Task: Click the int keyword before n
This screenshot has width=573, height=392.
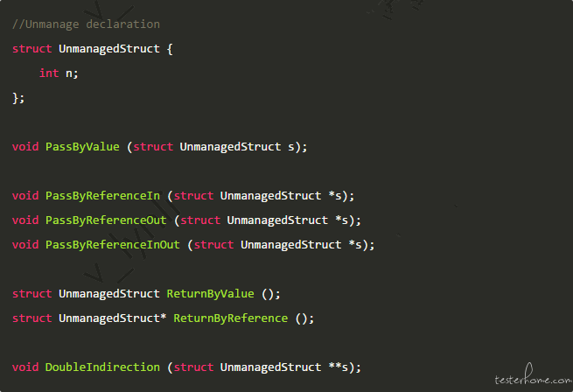Action: (x=49, y=73)
